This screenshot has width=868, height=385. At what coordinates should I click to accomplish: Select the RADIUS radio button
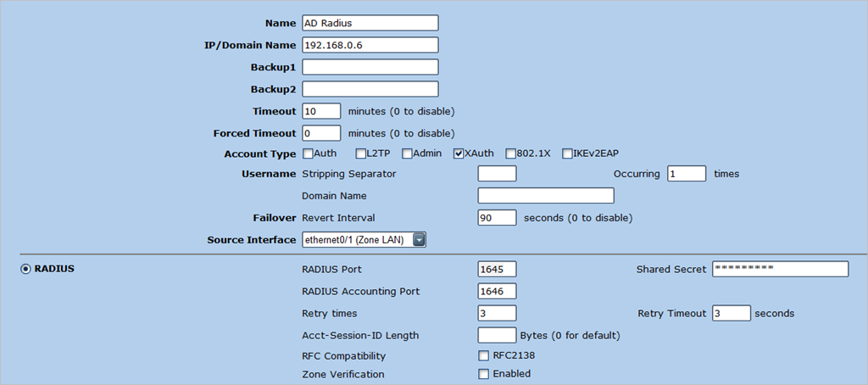pyautogui.click(x=25, y=269)
